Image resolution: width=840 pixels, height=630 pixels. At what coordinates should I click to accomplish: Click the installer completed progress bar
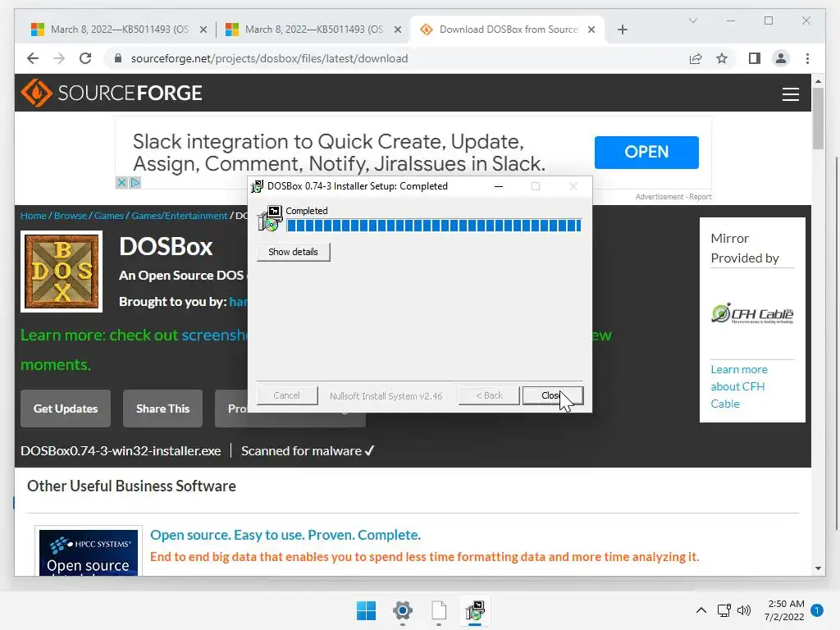433,226
